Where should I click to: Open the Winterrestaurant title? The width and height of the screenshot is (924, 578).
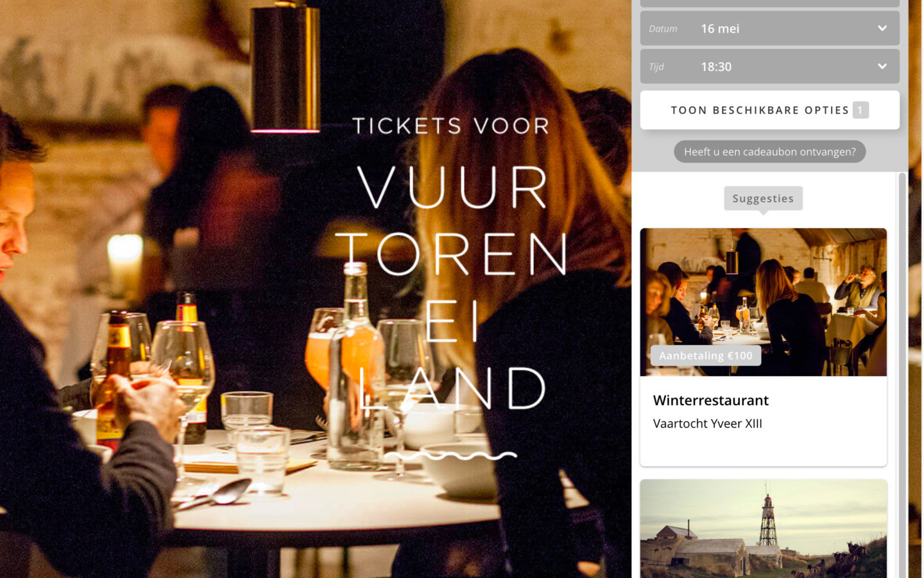coord(711,400)
